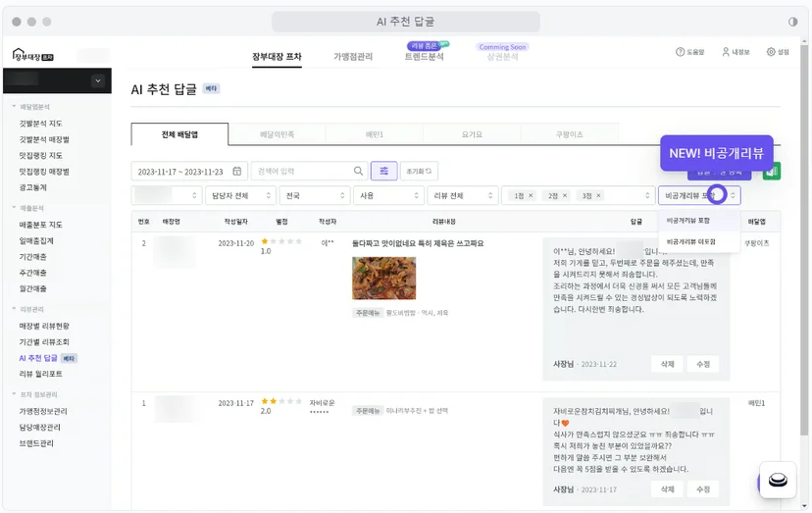Click the 초기화 reset button
This screenshot has width=812, height=513.
pos(419,171)
